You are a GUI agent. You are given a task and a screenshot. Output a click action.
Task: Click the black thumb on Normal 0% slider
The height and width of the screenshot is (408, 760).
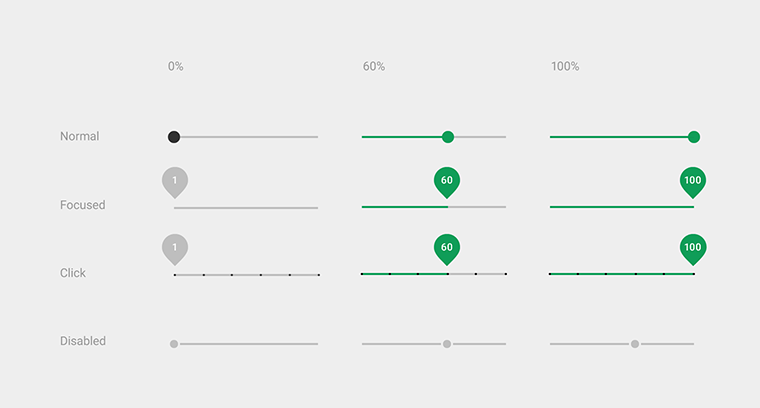tap(174, 137)
